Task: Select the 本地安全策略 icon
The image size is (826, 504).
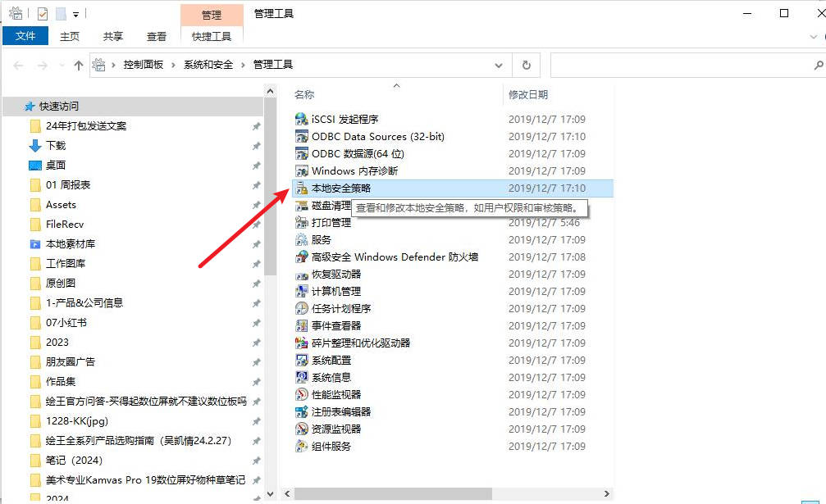Action: pyautogui.click(x=301, y=188)
